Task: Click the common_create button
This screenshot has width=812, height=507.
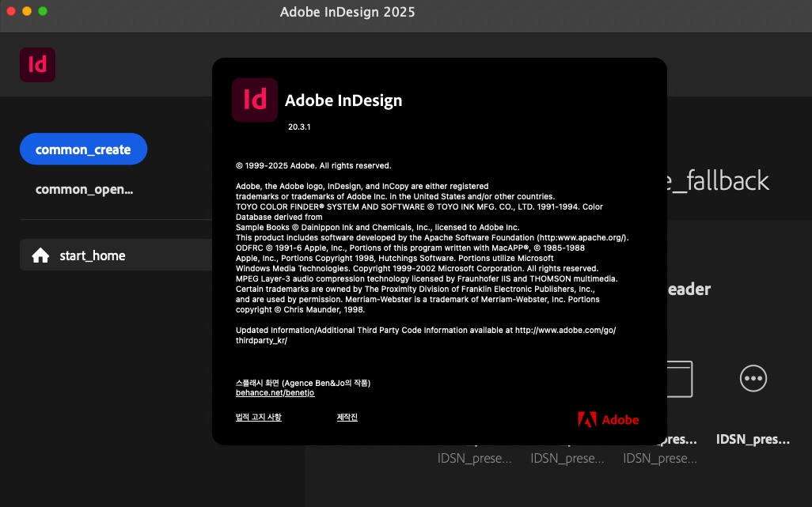Action: coord(83,149)
